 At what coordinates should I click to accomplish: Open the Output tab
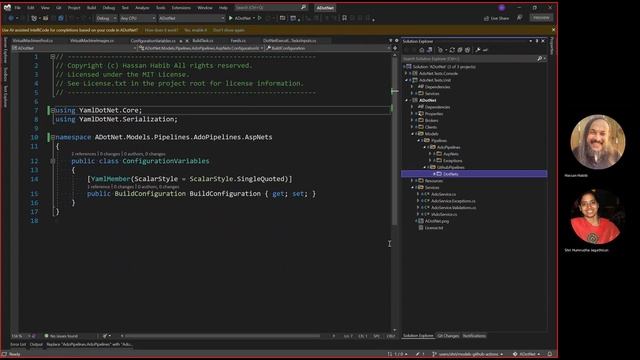36,344
